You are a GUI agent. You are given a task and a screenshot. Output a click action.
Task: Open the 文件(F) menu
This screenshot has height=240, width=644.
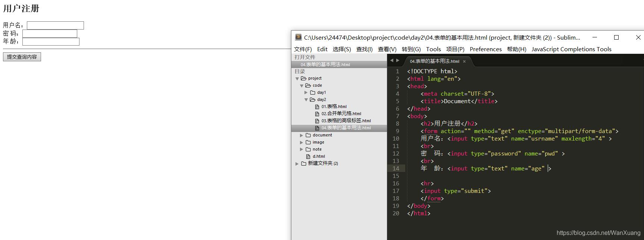tap(303, 49)
